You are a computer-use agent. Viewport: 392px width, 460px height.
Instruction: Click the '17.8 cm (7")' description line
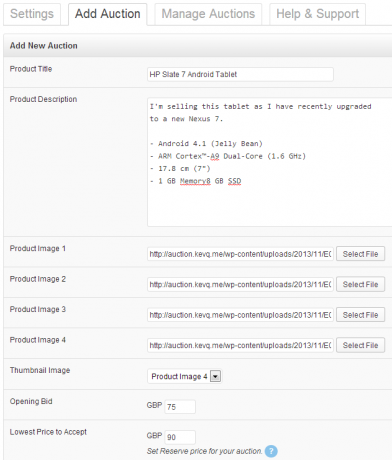point(180,169)
